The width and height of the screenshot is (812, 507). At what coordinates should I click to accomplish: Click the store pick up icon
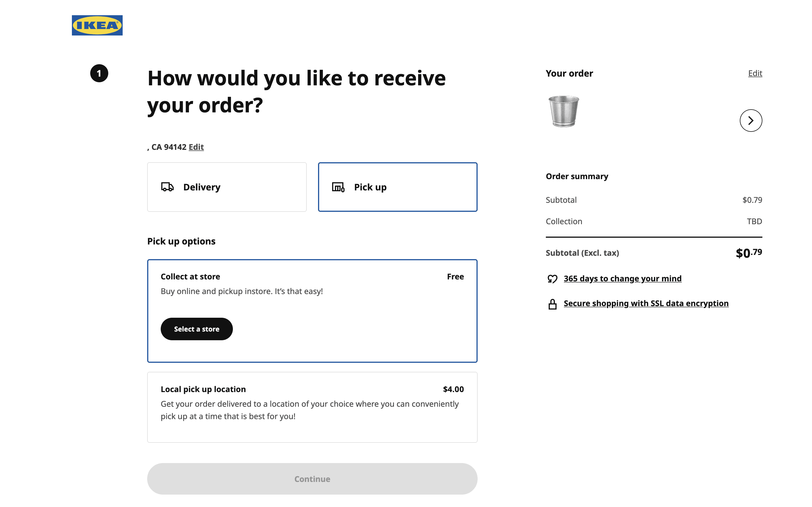[338, 187]
